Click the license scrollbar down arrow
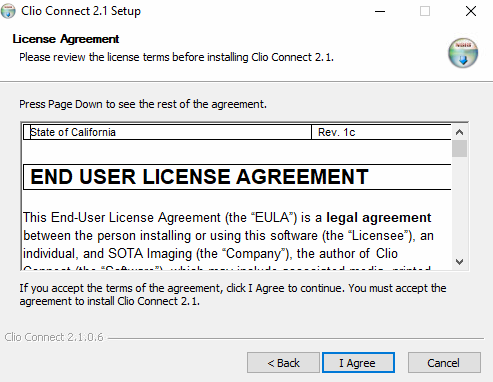This screenshot has height=382, width=493. pos(459,262)
